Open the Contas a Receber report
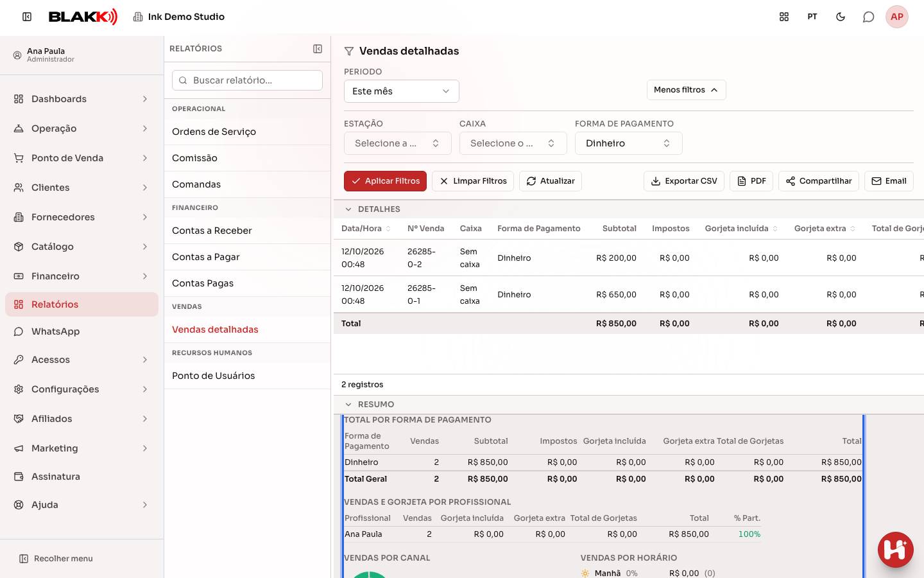Viewport: 924px width, 578px height. tap(248, 231)
